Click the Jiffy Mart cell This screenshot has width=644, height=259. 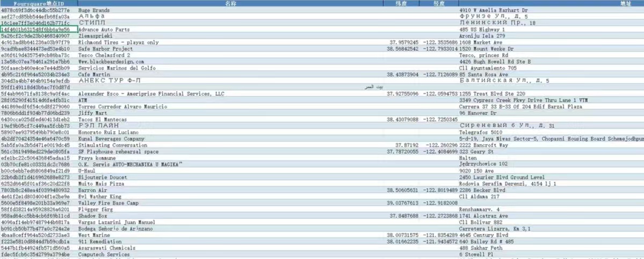(230, 113)
